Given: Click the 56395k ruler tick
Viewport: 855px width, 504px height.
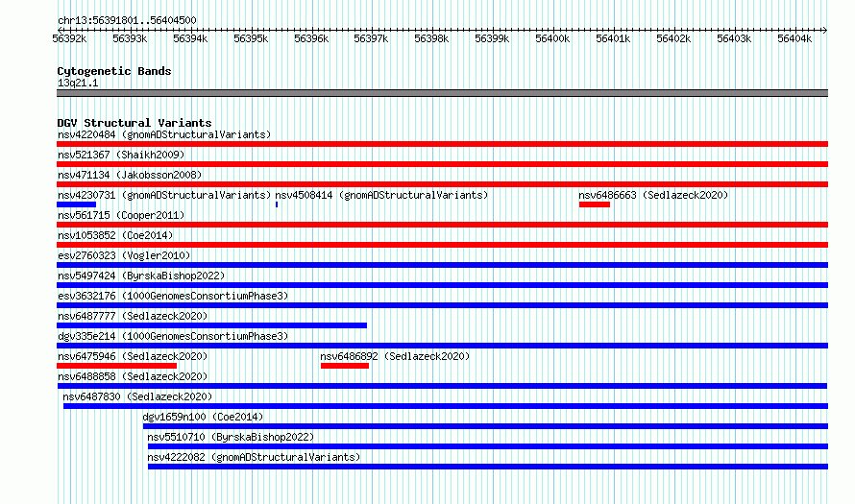Looking at the screenshot, I should click(x=251, y=38).
